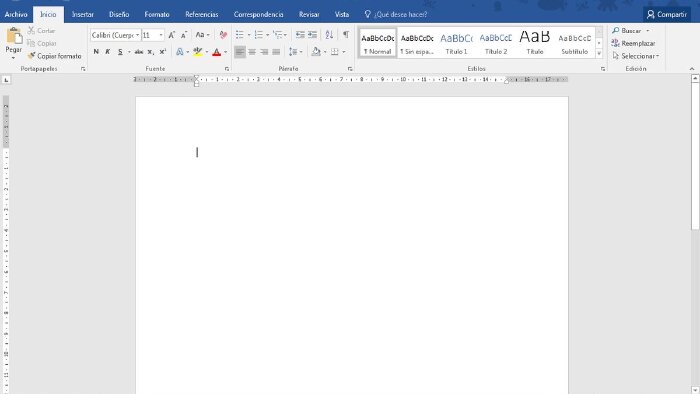Click the tab selector L button
The image size is (700, 394).
pyautogui.click(x=6, y=80)
